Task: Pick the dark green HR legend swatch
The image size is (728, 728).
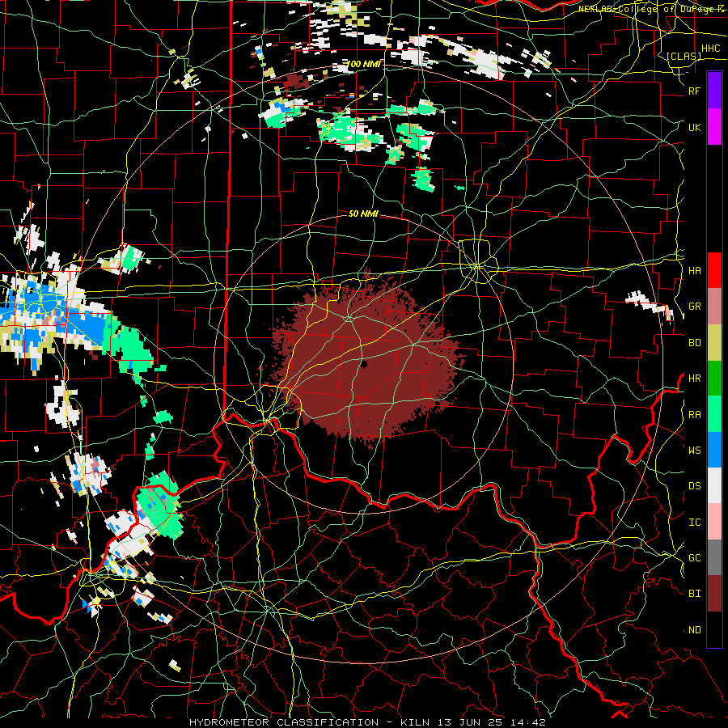Action: (x=714, y=379)
